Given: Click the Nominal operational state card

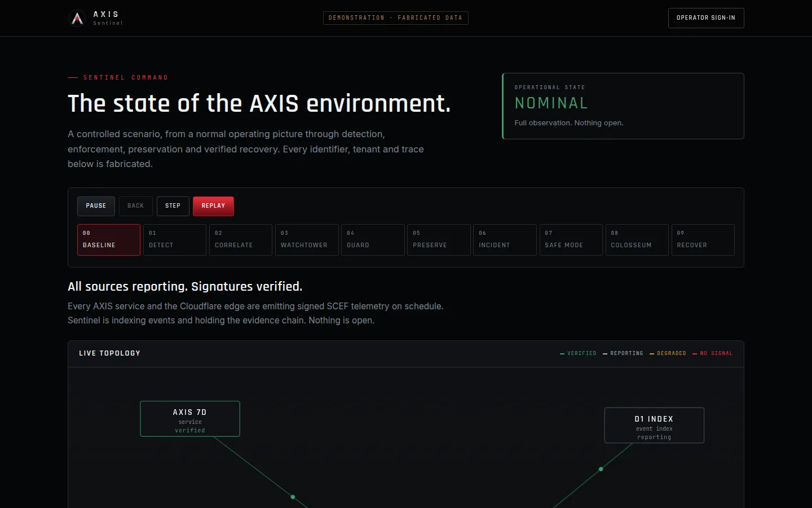Looking at the screenshot, I should pos(623,106).
